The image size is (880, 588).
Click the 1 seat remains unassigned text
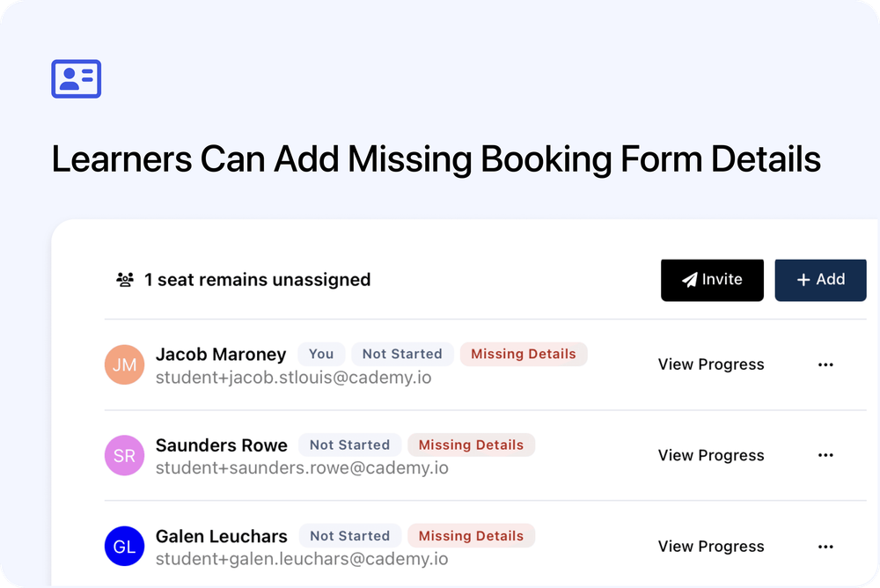click(x=257, y=279)
